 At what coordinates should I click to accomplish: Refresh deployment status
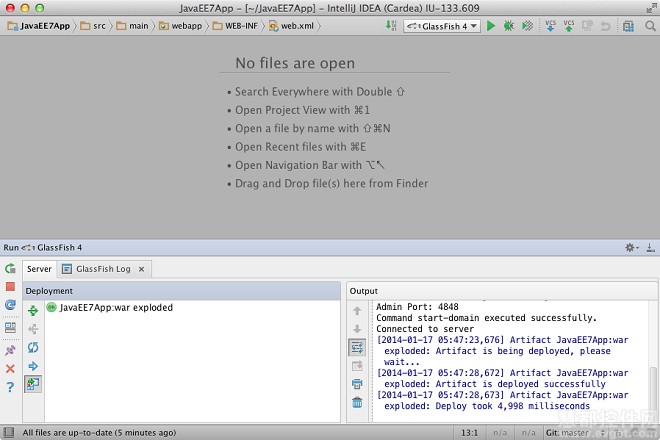33,347
